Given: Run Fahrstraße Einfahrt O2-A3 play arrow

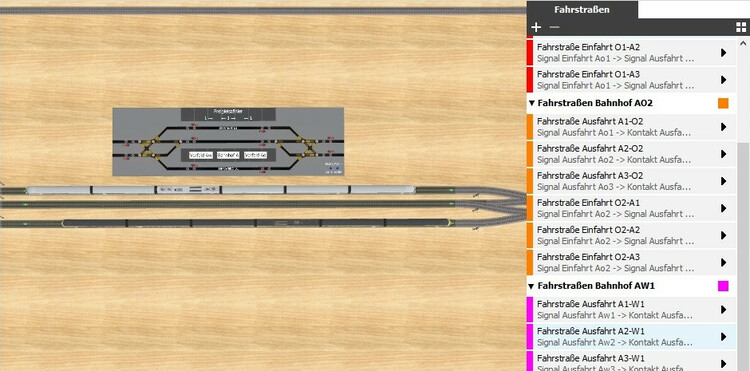Looking at the screenshot, I should click(724, 262).
